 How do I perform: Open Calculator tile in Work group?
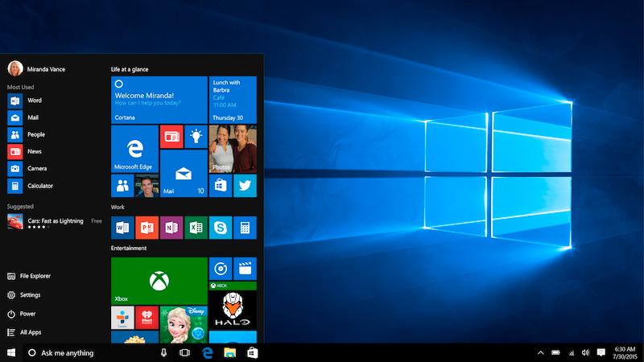click(x=246, y=228)
